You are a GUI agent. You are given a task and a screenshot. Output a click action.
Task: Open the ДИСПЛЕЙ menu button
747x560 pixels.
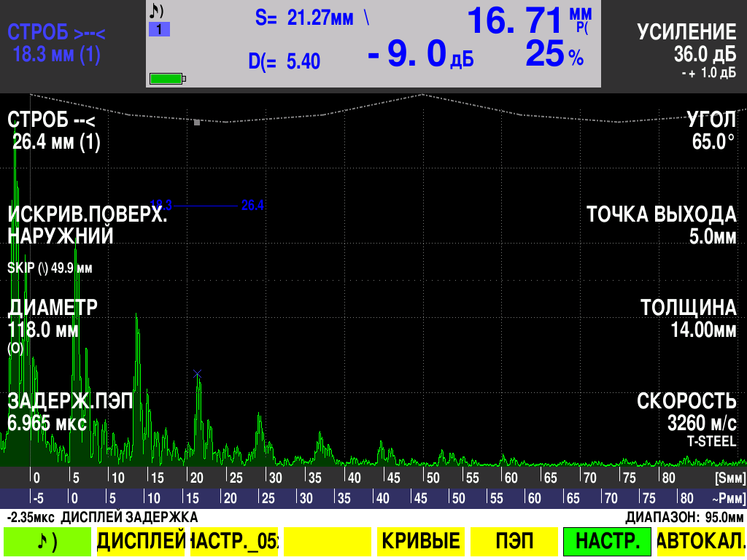tap(141, 541)
